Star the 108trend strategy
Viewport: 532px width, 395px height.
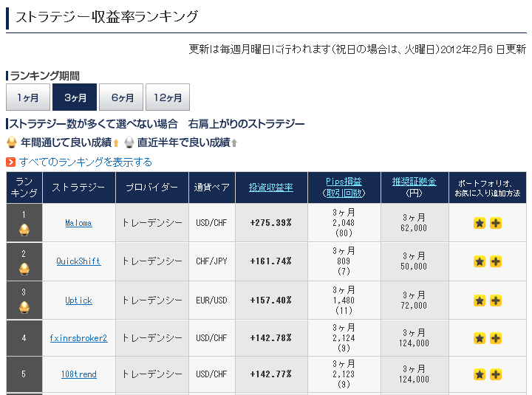click(x=480, y=374)
